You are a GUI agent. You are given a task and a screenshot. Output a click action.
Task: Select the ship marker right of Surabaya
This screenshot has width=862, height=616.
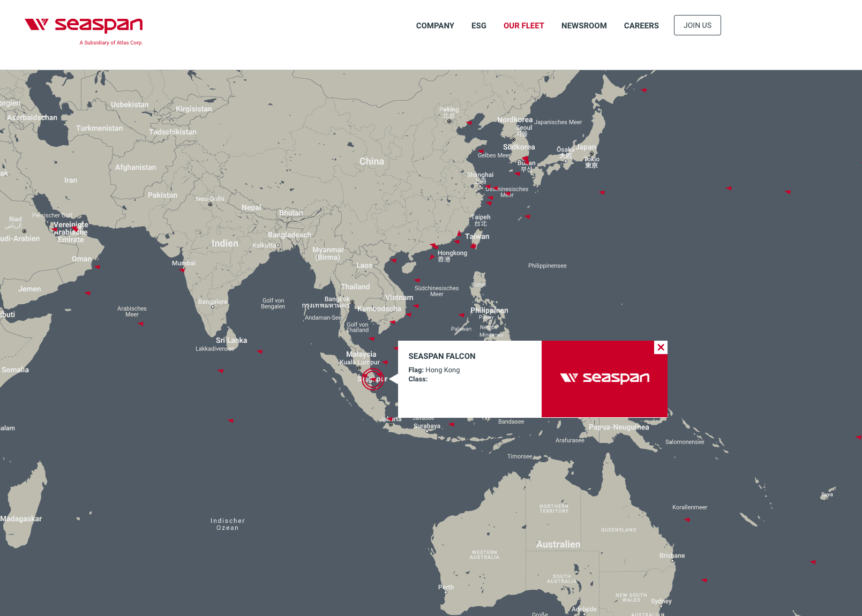click(x=451, y=424)
